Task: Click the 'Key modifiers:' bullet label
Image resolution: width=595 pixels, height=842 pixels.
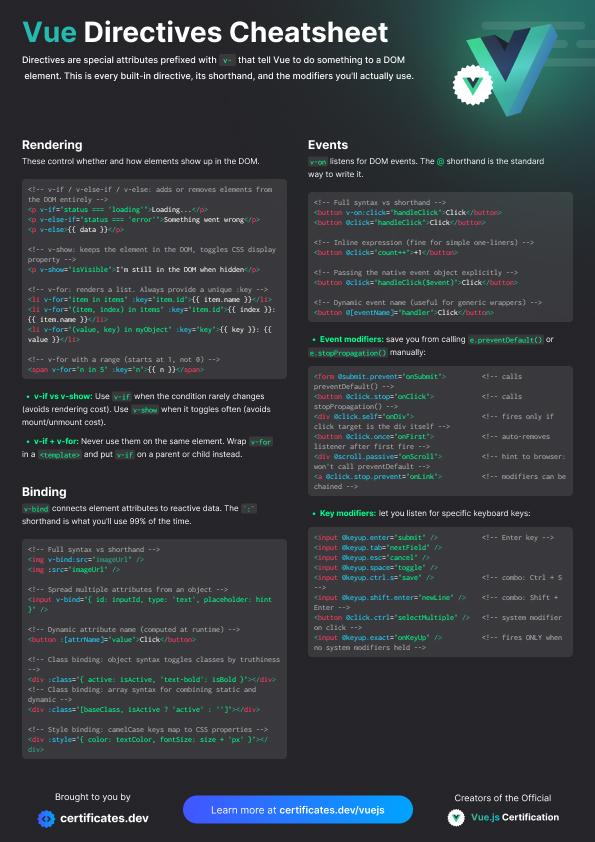Action: click(x=347, y=513)
